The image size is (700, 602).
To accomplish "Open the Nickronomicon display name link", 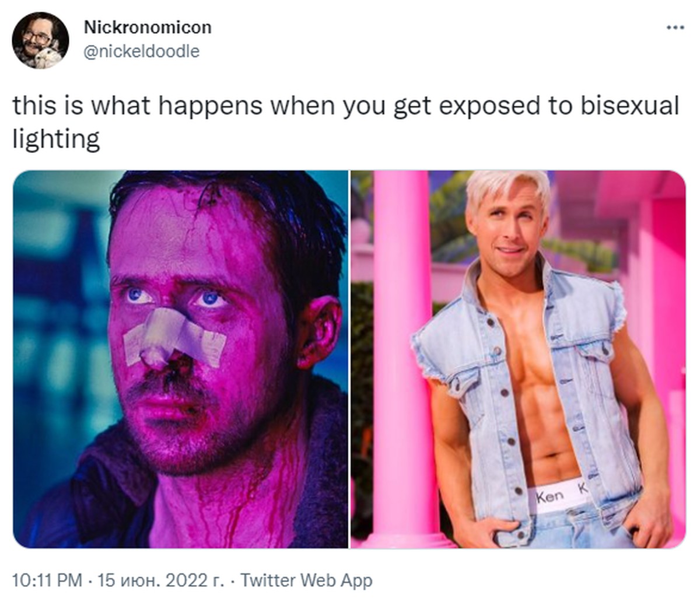I will coord(148,27).
